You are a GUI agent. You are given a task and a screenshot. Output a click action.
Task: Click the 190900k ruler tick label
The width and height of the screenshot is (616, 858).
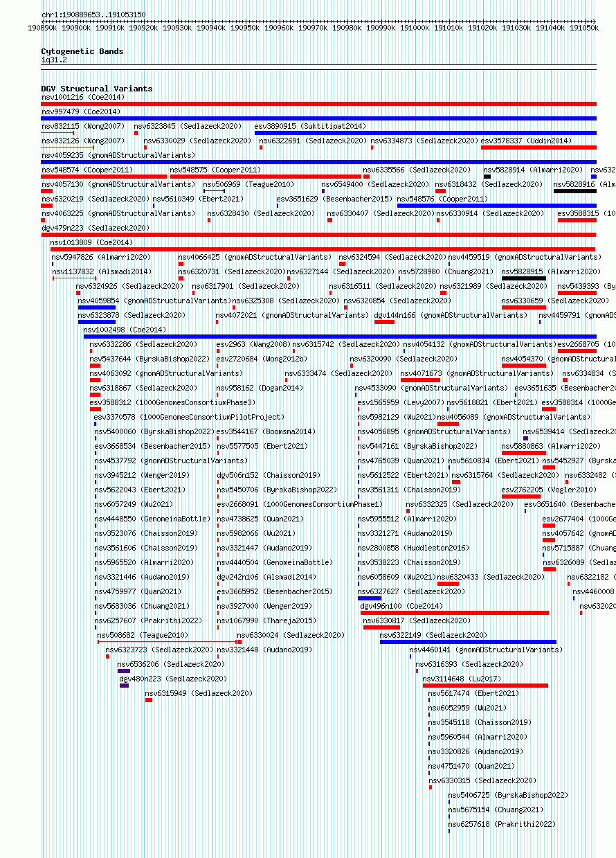pyautogui.click(x=76, y=28)
